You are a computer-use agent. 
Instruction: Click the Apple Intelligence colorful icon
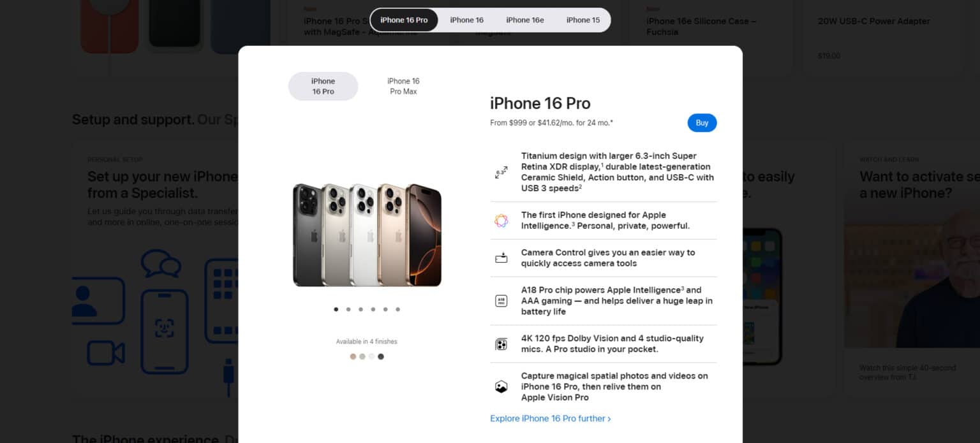tap(501, 221)
